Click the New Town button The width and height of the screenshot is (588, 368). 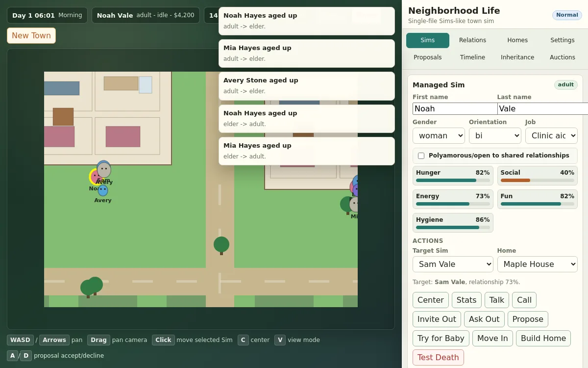(x=31, y=35)
